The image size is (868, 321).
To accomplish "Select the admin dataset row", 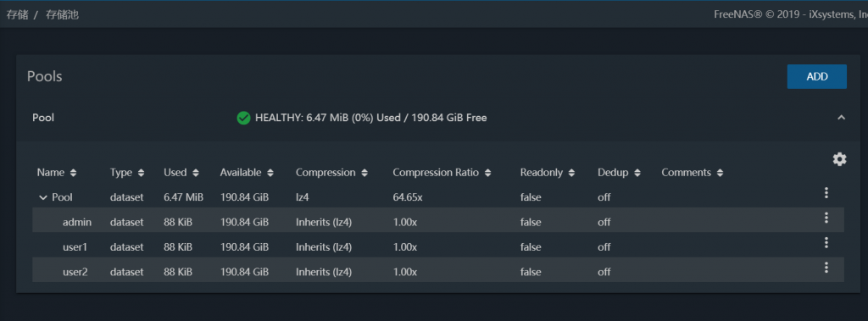I will tap(438, 222).
